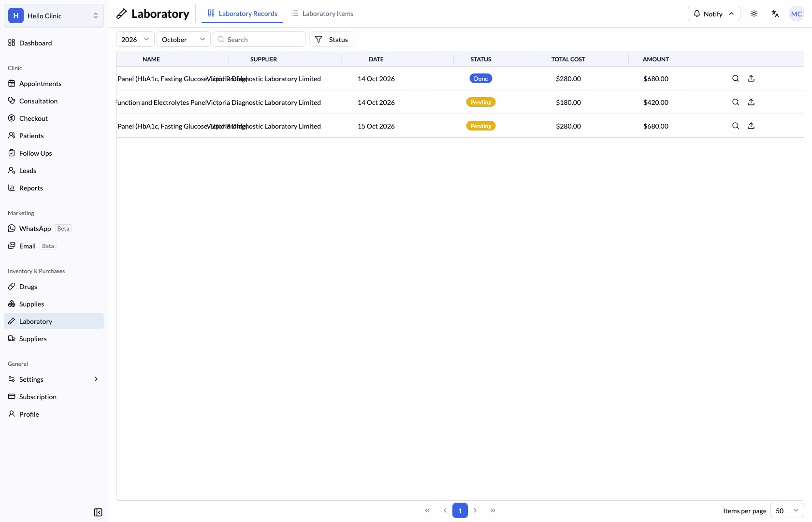Open the language translation icon

click(x=775, y=14)
